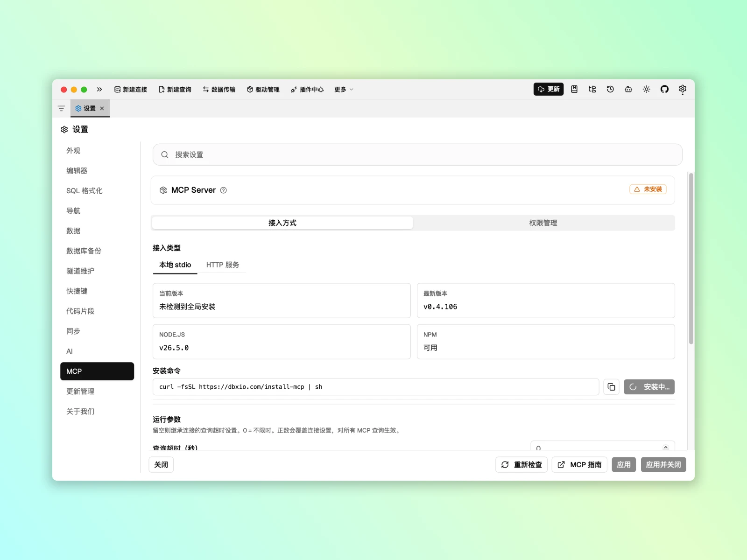Open the history clock icon
This screenshot has width=747, height=560.
coord(610,89)
